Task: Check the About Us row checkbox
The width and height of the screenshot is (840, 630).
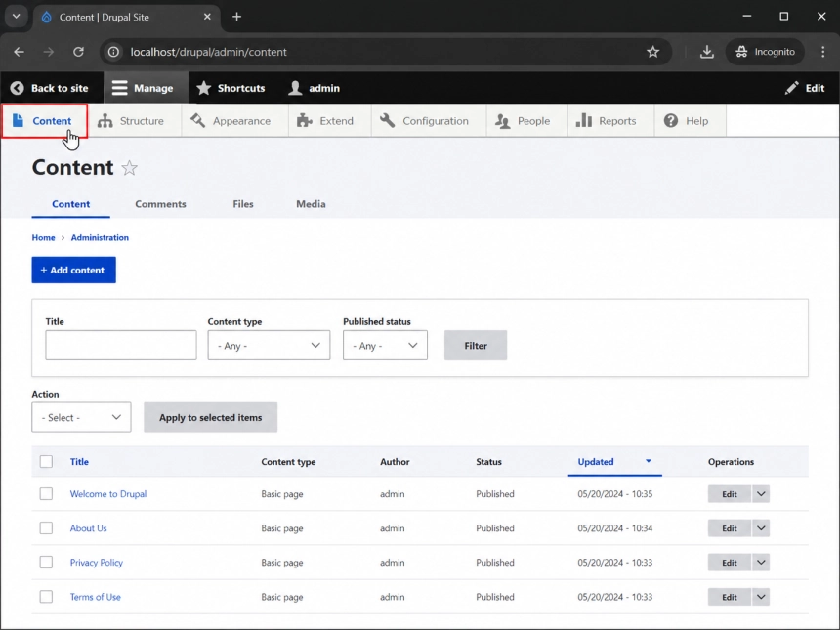Action: (x=46, y=527)
